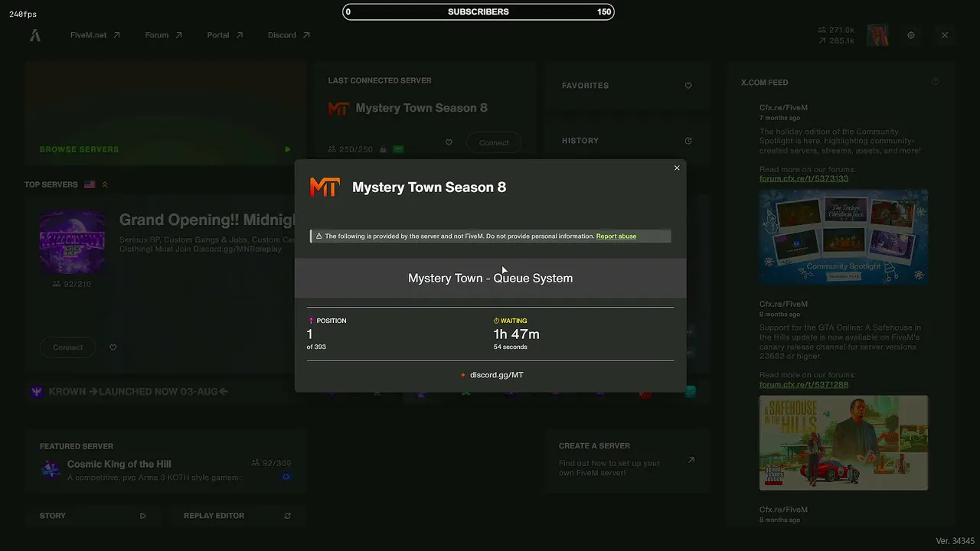Click the "of 393" queue position text
The image size is (980, 551).
(316, 347)
